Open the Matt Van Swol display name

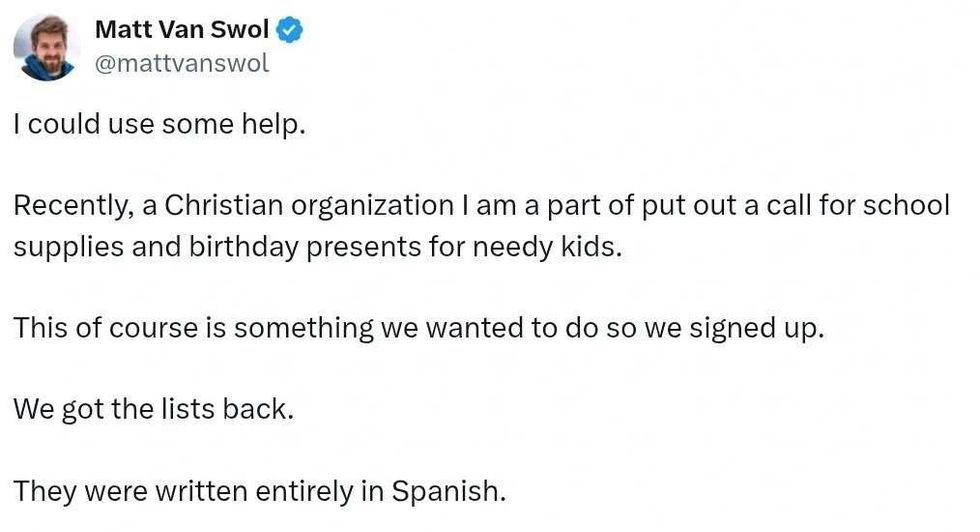[x=182, y=29]
